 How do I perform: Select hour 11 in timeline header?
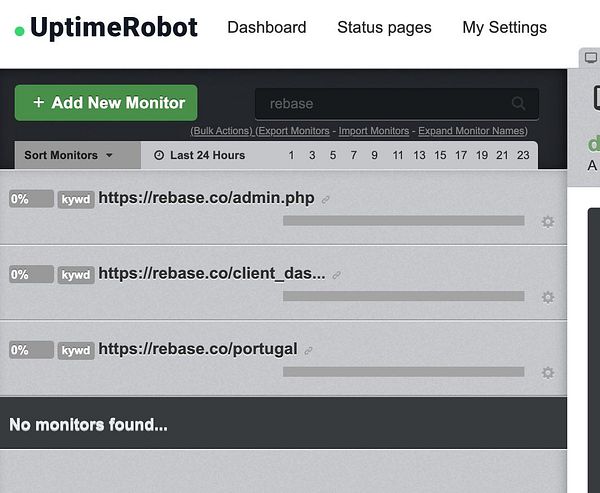pos(398,155)
